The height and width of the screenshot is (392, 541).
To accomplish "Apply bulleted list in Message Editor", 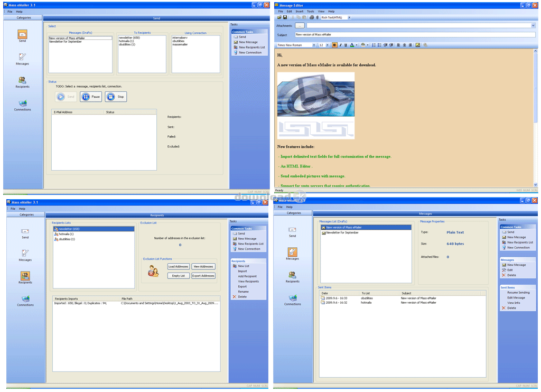I will click(379, 45).
